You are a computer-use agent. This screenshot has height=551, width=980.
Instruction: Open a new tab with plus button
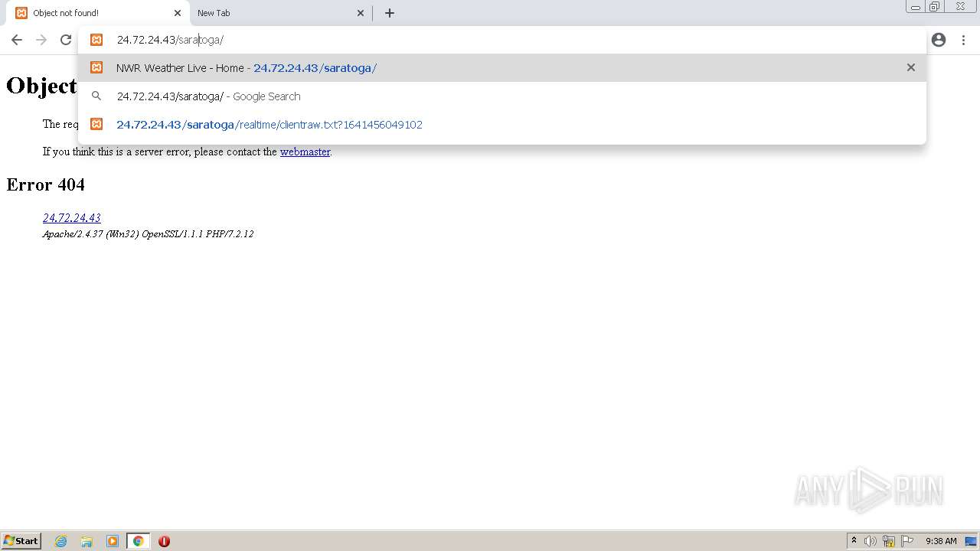(x=390, y=13)
